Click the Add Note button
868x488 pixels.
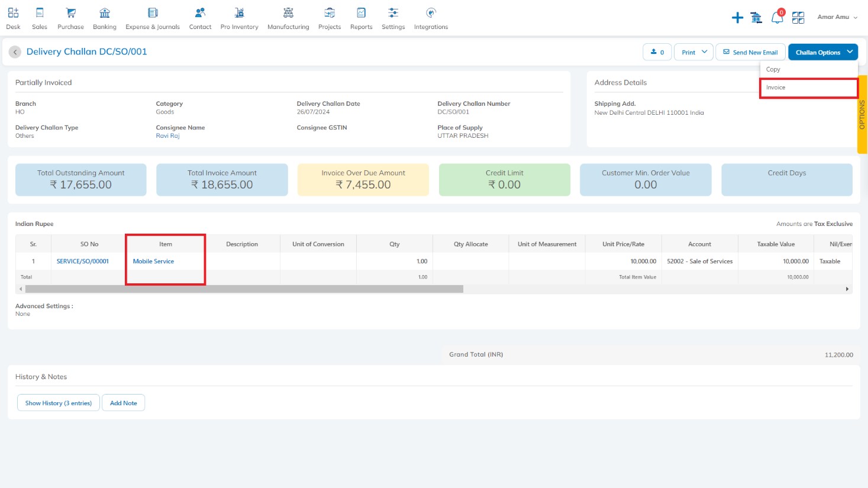click(123, 403)
